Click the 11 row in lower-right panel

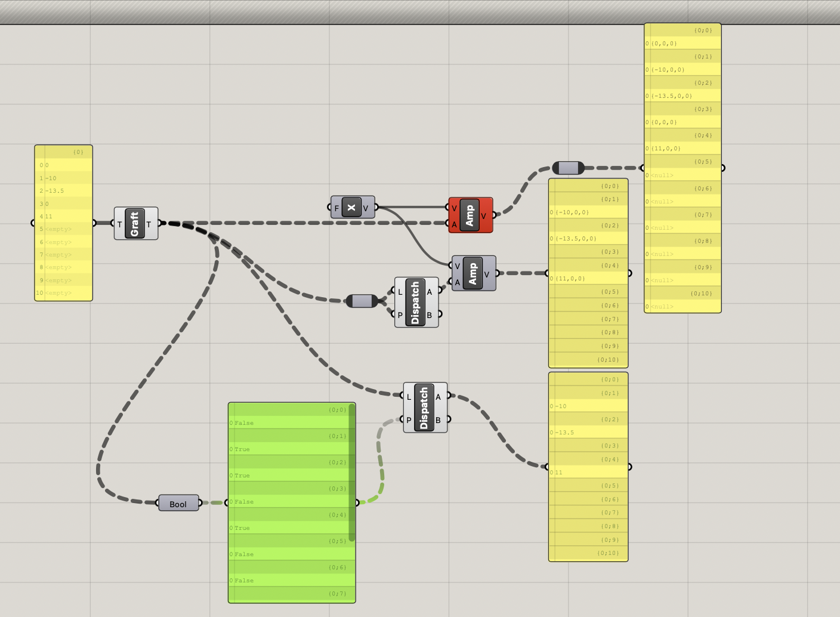588,473
